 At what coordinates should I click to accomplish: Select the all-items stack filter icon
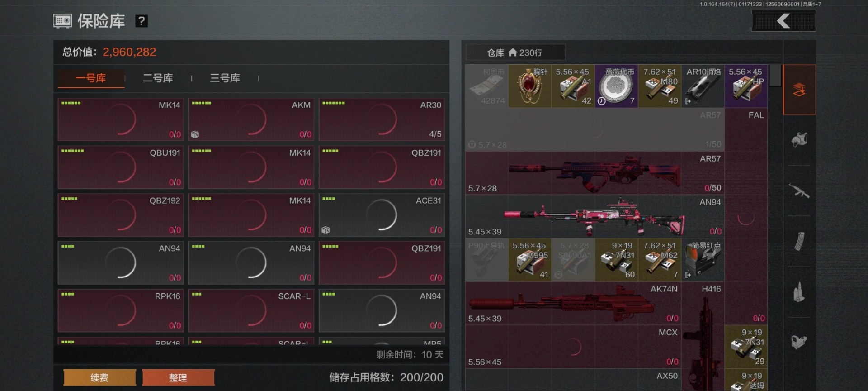(x=799, y=90)
